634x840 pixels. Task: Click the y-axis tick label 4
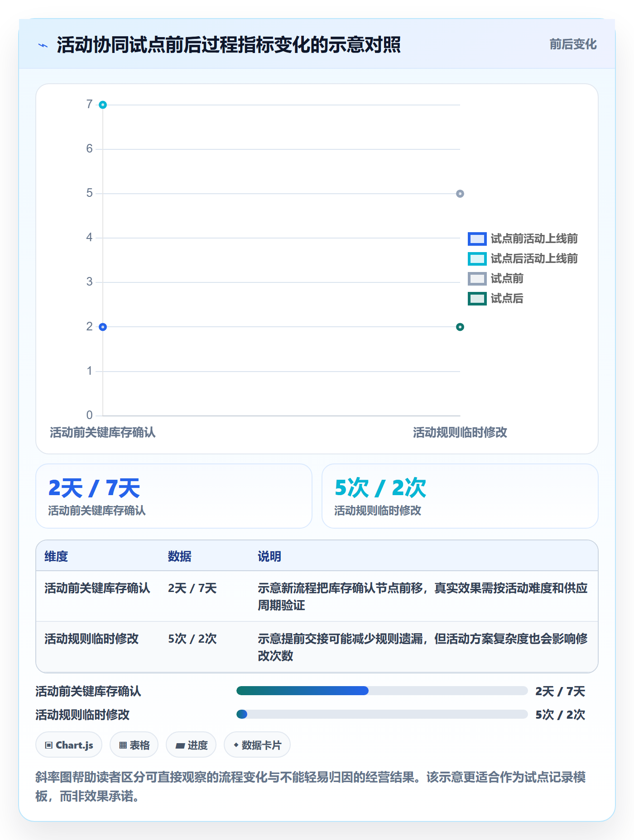(90, 238)
